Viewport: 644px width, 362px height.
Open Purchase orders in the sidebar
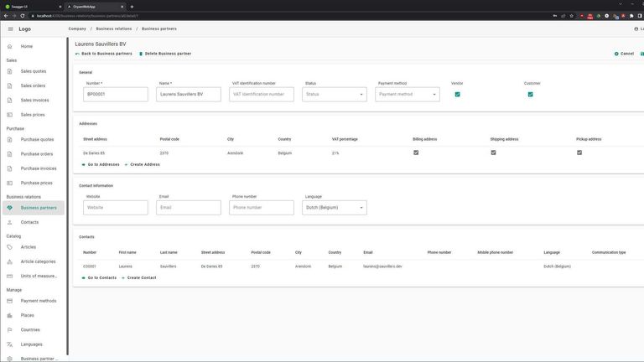36,154
